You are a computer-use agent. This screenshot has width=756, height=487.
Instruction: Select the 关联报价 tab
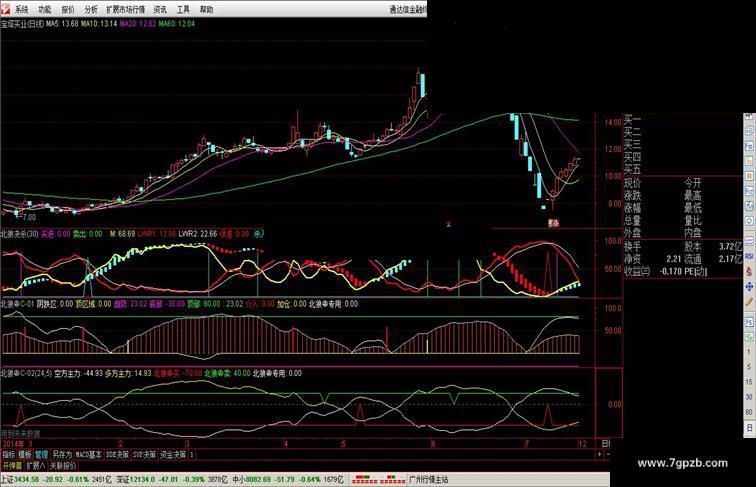coord(63,466)
